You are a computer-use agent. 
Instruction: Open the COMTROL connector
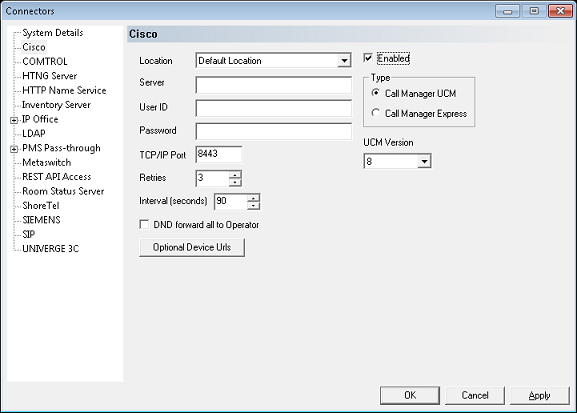pyautogui.click(x=45, y=61)
